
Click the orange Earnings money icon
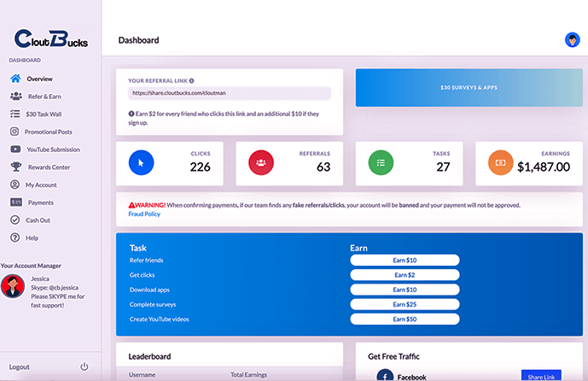tap(500, 162)
